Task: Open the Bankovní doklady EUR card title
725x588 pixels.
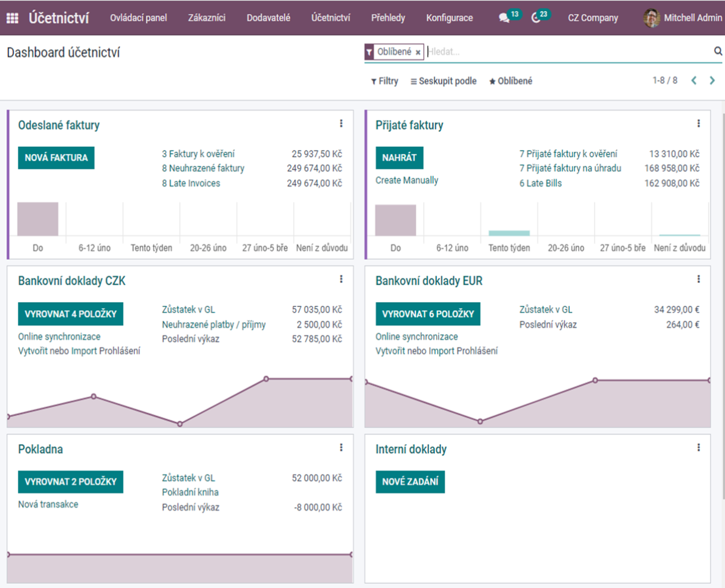Action: pos(429,281)
